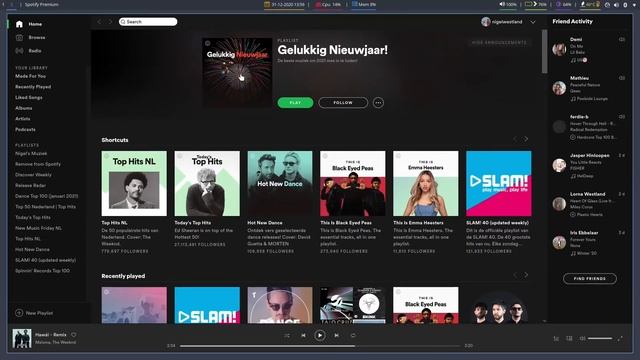The image size is (640, 360).
Task: Play the Gelukkig Nieuwjaar playlist
Action: (296, 102)
